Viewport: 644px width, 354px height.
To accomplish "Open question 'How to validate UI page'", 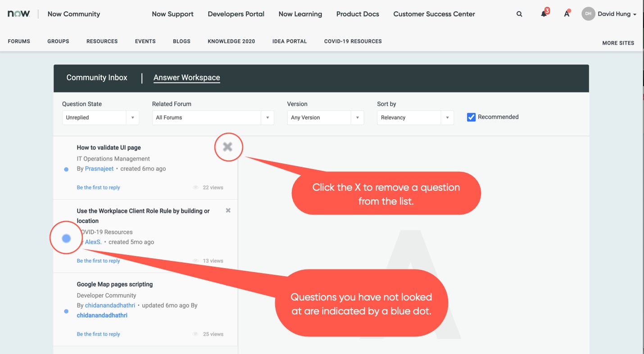I will click(109, 148).
